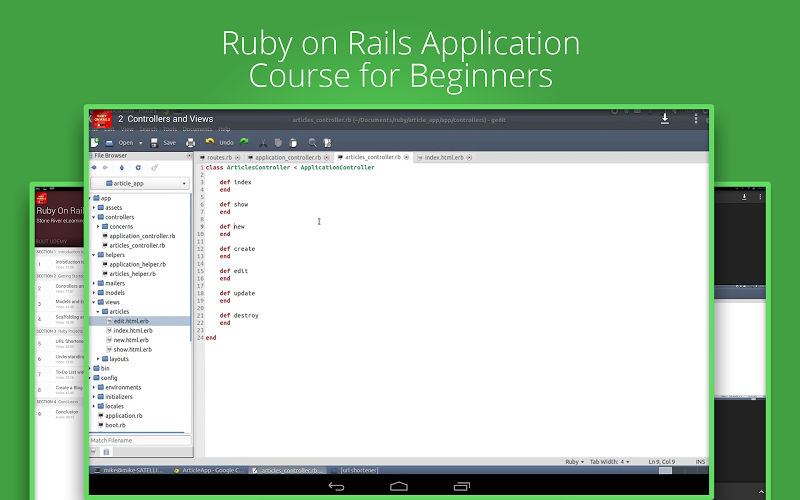Click the Find and Replace icon
The image size is (800, 500).
pos(327,143)
